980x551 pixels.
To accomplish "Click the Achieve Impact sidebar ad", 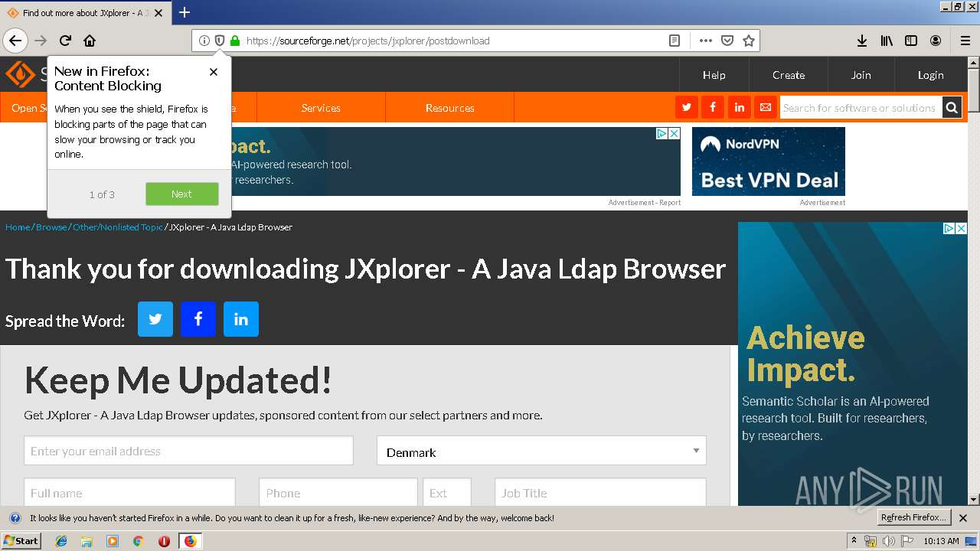I will pyautogui.click(x=852, y=364).
